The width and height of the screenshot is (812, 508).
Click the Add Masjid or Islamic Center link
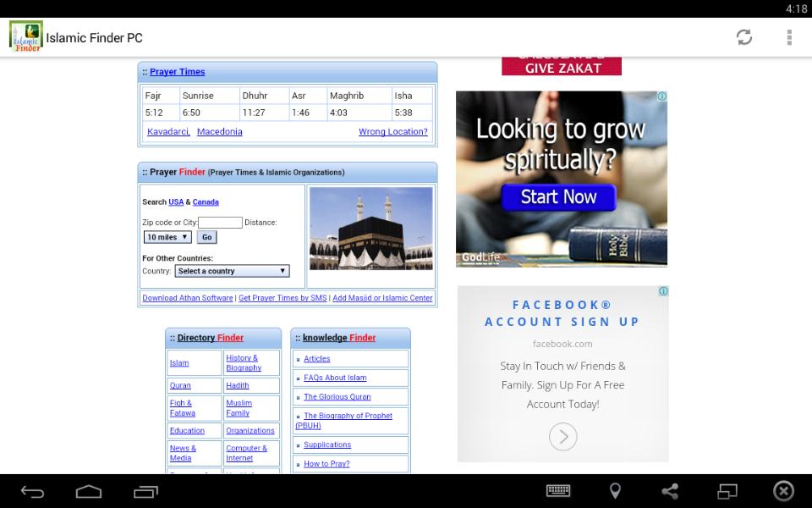coord(382,298)
